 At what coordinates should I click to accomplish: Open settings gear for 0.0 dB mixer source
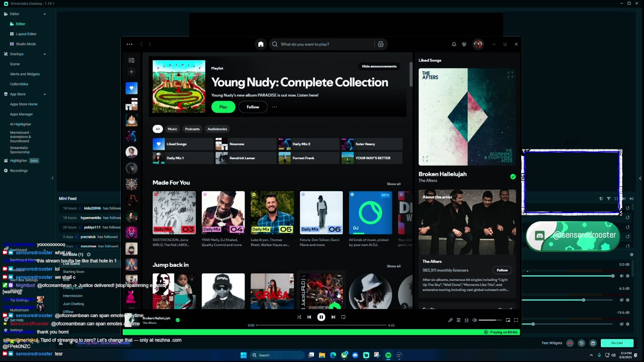[x=627, y=276]
